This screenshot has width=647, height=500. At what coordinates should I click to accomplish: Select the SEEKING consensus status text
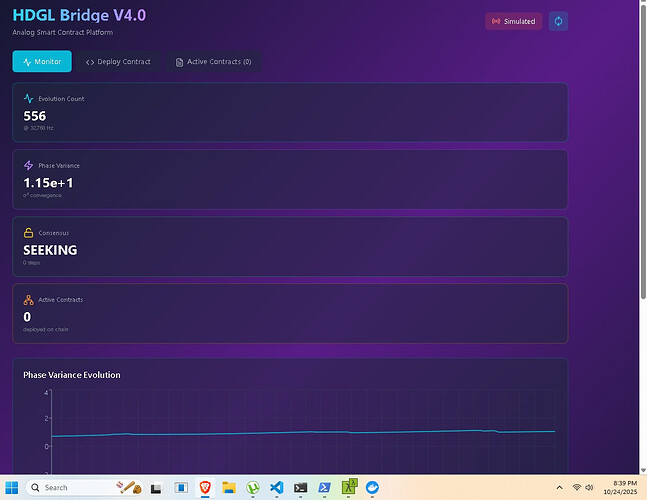[50, 250]
